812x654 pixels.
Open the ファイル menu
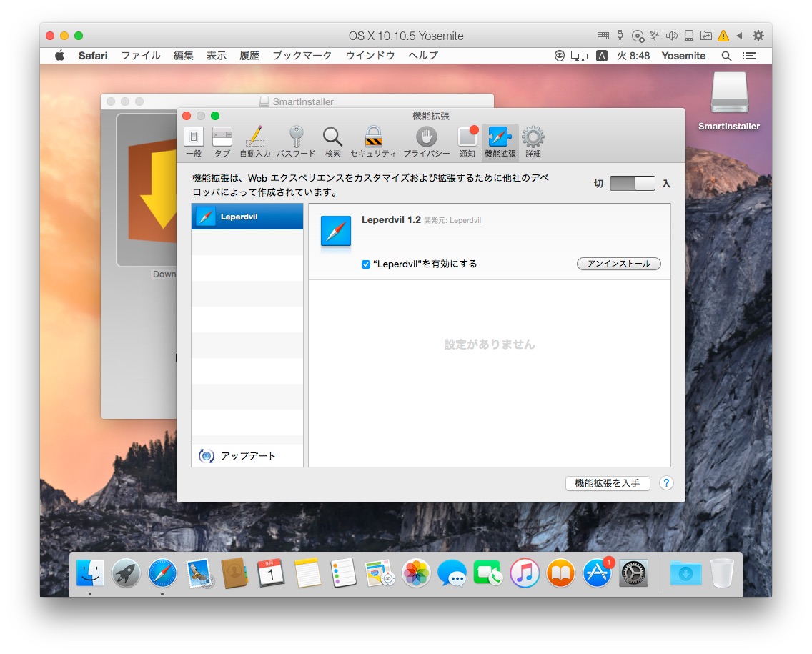(140, 56)
